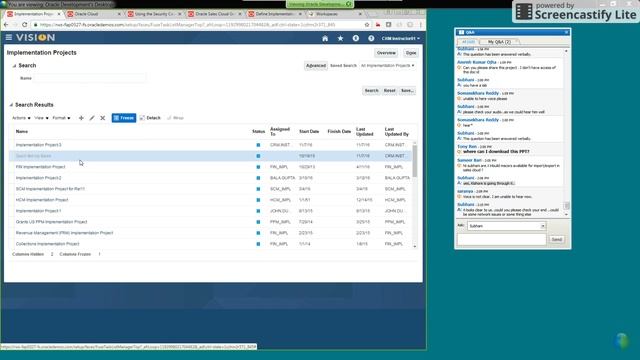The height and width of the screenshot is (360, 640).
Task: Click the Search button
Action: pos(371,91)
